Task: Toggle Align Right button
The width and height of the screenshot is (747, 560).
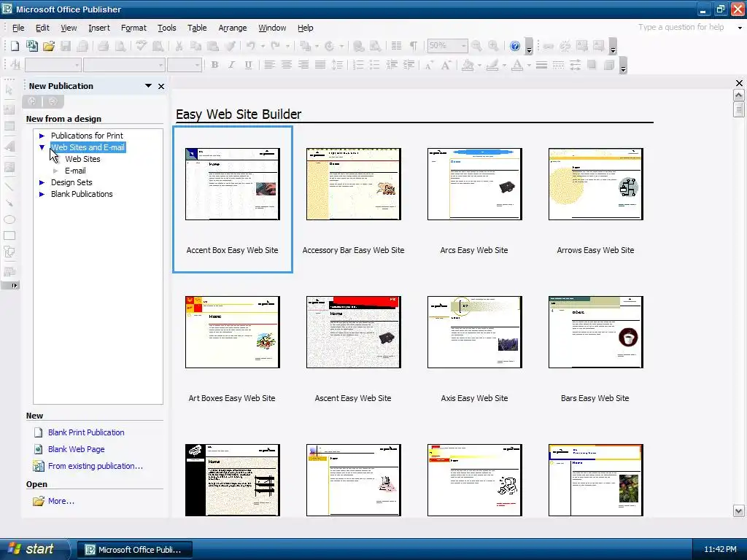Action: (303, 65)
